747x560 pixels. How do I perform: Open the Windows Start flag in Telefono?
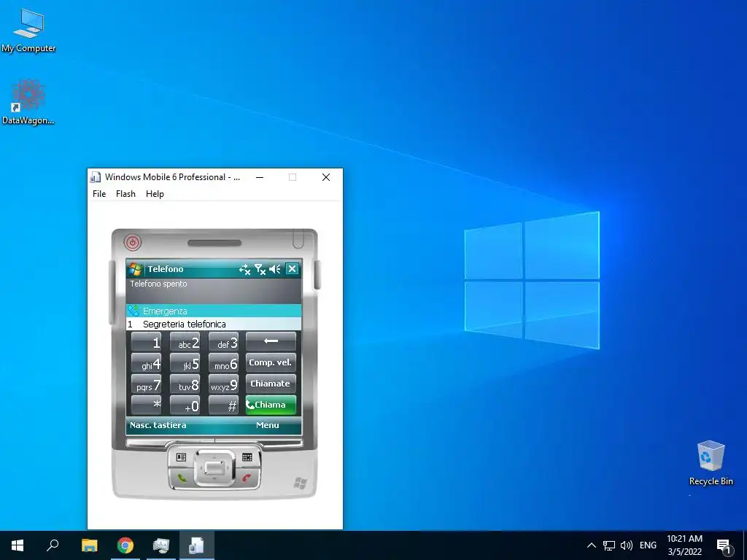tap(135, 269)
